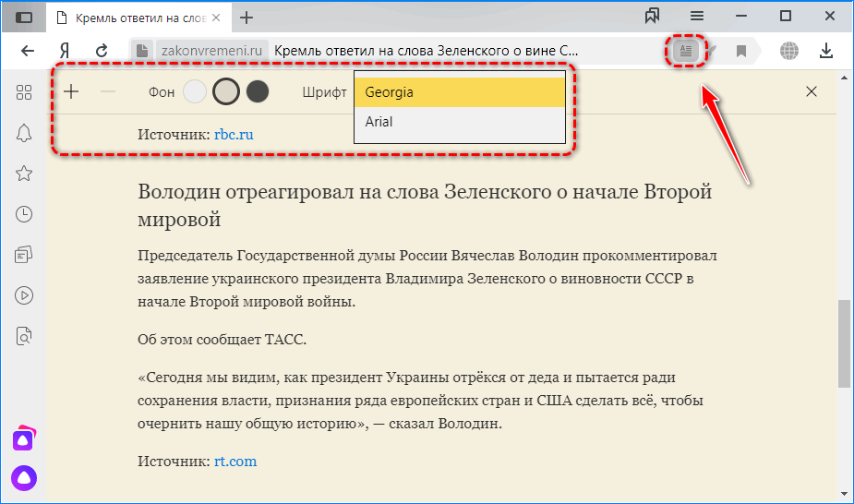Toggle reader mode icon in address bar
The width and height of the screenshot is (854, 504).
pyautogui.click(x=686, y=51)
